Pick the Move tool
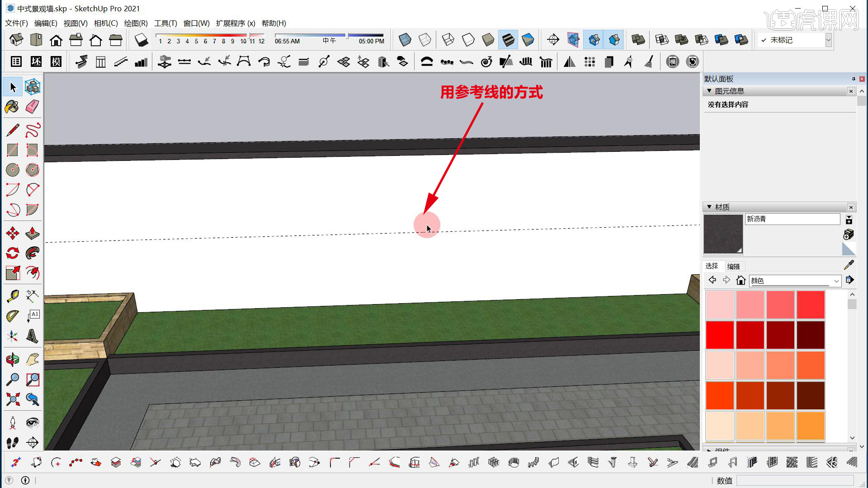The height and width of the screenshot is (488, 868). 13,233
